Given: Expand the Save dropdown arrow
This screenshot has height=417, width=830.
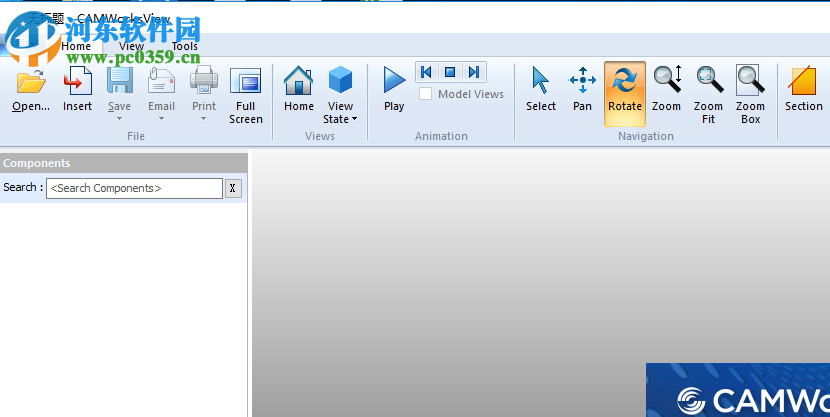Looking at the screenshot, I should (120, 119).
